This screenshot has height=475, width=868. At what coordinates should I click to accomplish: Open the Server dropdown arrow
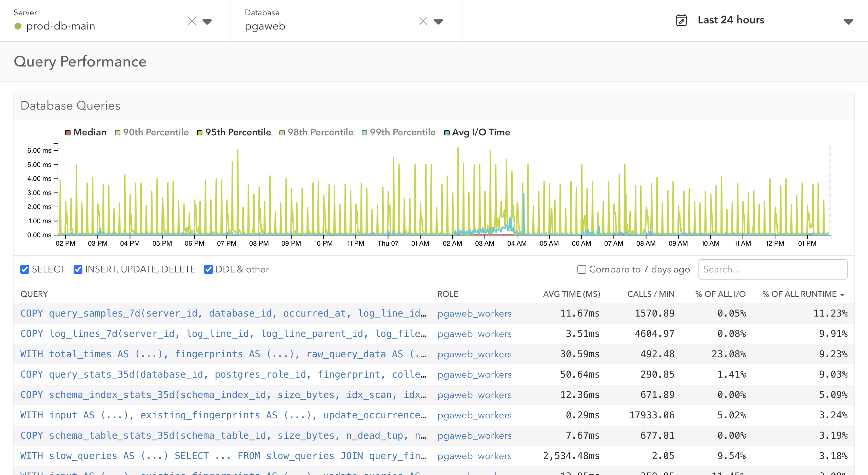click(x=207, y=22)
